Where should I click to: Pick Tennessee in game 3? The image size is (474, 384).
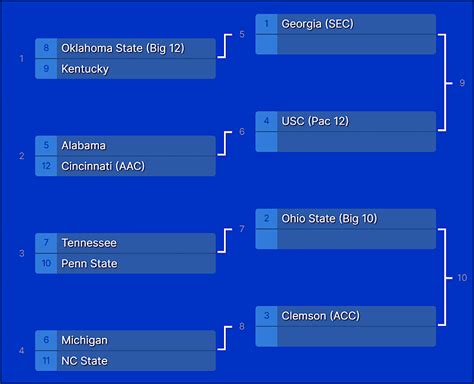click(x=125, y=243)
